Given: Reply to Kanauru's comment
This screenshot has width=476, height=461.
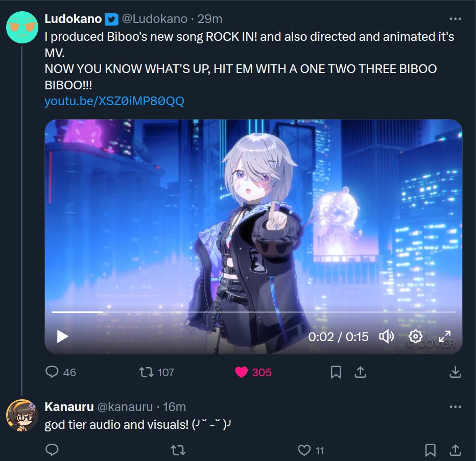Looking at the screenshot, I should (x=52, y=450).
